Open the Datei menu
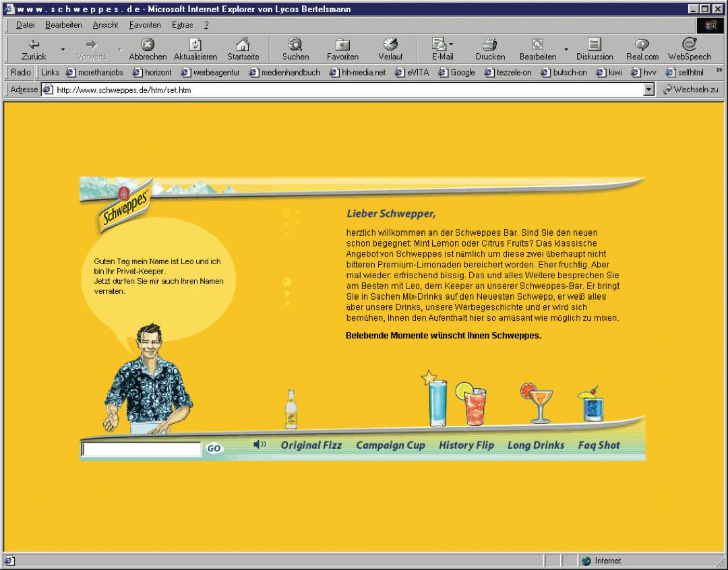 (25, 25)
